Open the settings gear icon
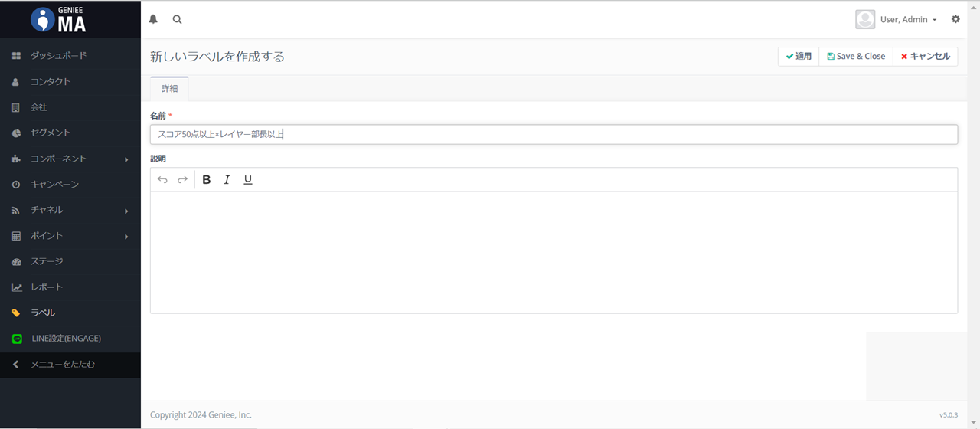Image resolution: width=980 pixels, height=429 pixels. click(955, 19)
